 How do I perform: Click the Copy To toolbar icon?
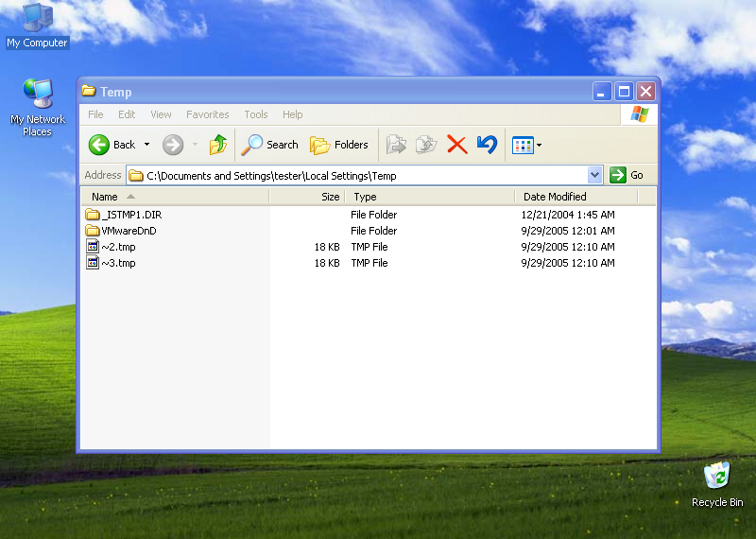coord(427,145)
